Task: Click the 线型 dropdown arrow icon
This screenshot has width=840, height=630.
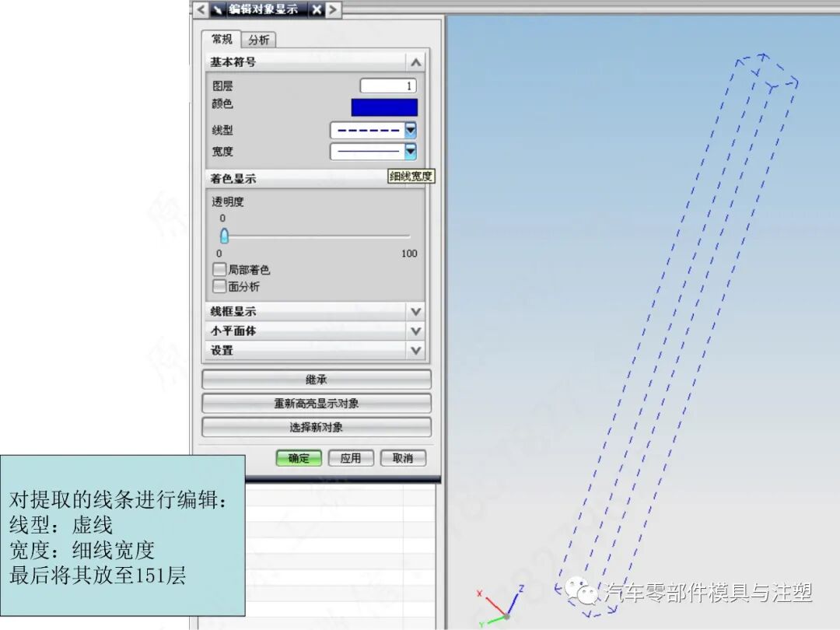Action: 409,130
